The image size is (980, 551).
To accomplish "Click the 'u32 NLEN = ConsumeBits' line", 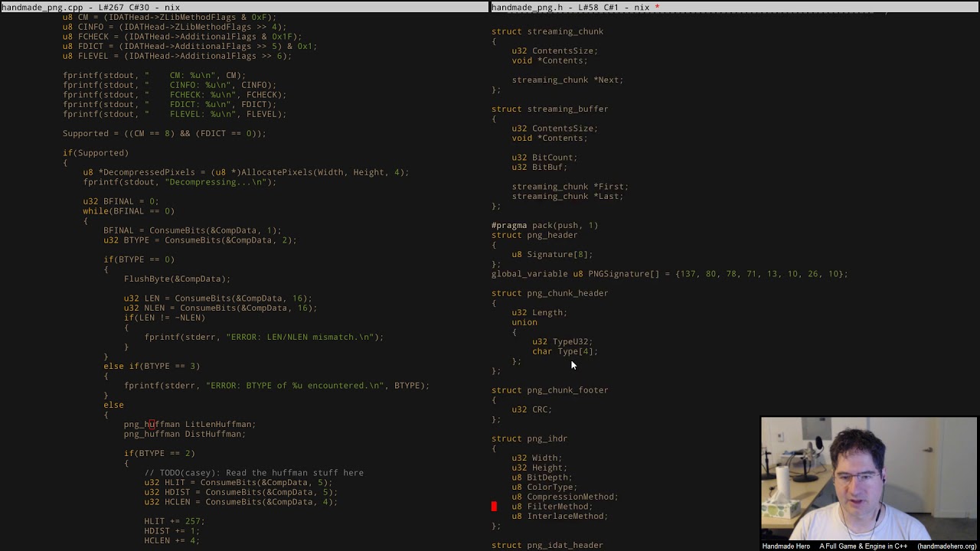I will (220, 308).
